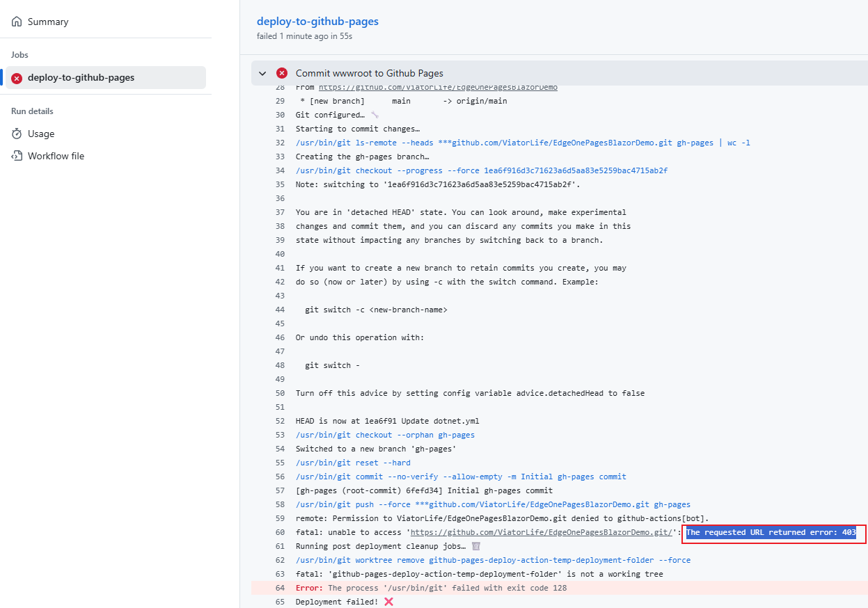Click the Error line about exit code 128
The width and height of the screenshot is (868, 608).
[x=431, y=588]
